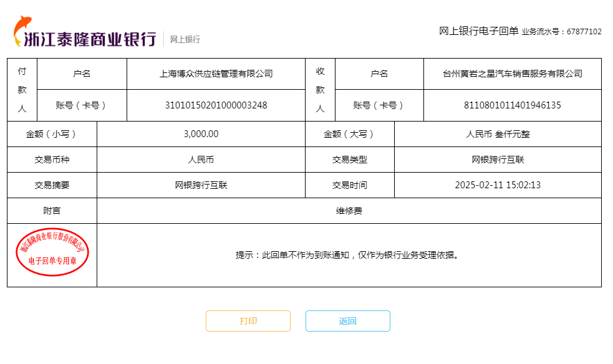Click 网银跨行互联 value next to 交易摘要
Image resolution: width=613 pixels, height=364 pixels.
[x=201, y=185]
